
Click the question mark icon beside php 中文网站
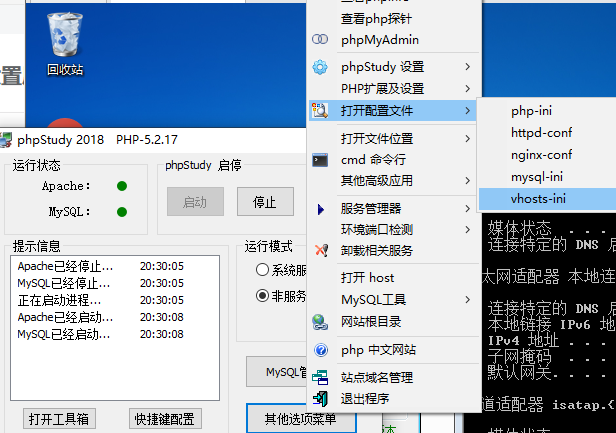point(321,350)
